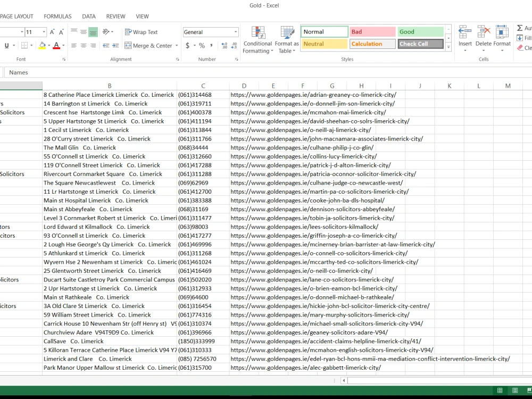Toggle underline formatting
The width and height of the screenshot is (532, 399).
[6, 45]
